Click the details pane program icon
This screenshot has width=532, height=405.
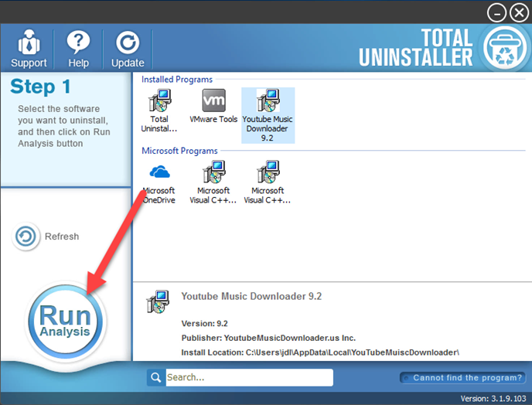tap(158, 301)
